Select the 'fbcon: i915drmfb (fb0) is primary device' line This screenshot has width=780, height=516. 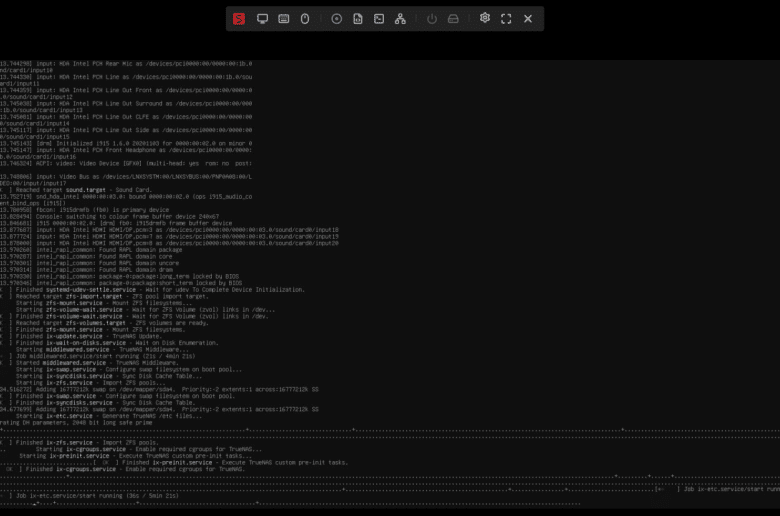(85, 210)
